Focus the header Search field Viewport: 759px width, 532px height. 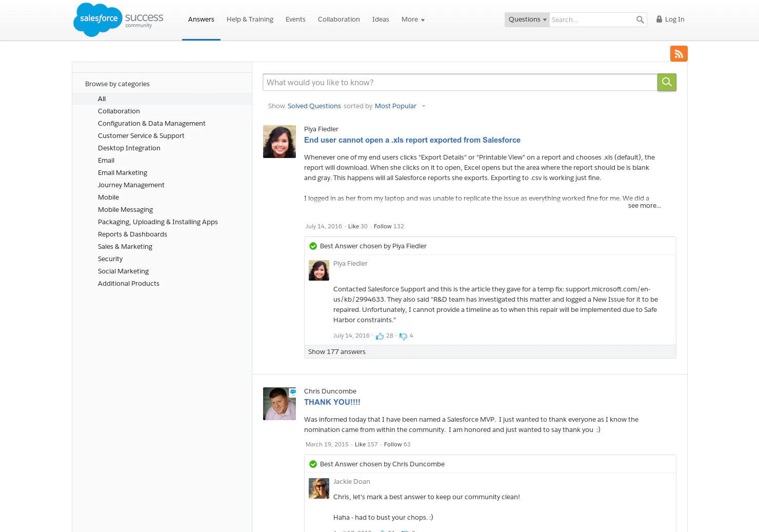[x=591, y=19]
